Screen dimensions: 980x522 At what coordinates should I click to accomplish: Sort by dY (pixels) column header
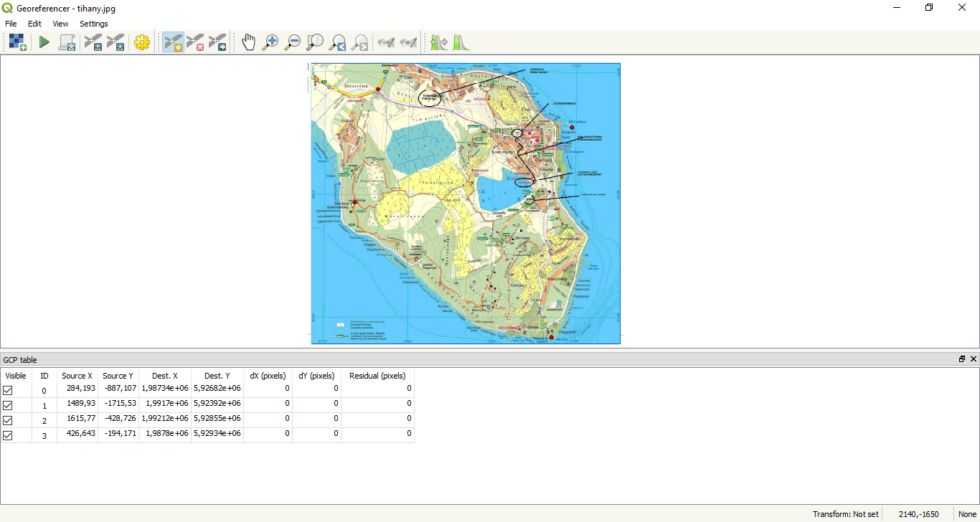click(x=316, y=376)
